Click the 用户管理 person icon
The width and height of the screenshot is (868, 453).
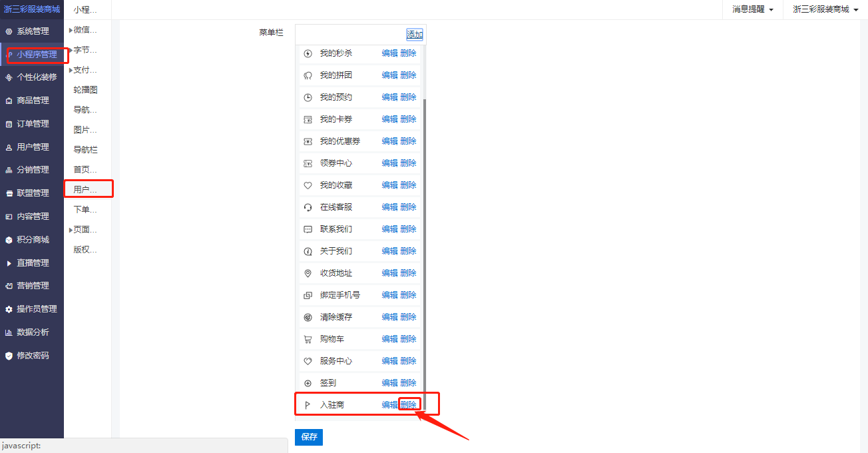click(9, 147)
